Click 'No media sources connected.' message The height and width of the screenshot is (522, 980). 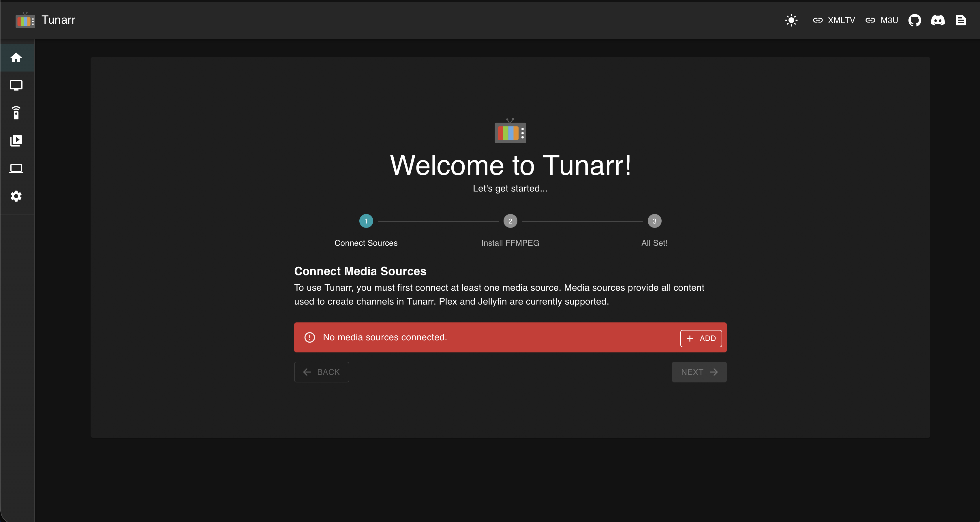(385, 337)
